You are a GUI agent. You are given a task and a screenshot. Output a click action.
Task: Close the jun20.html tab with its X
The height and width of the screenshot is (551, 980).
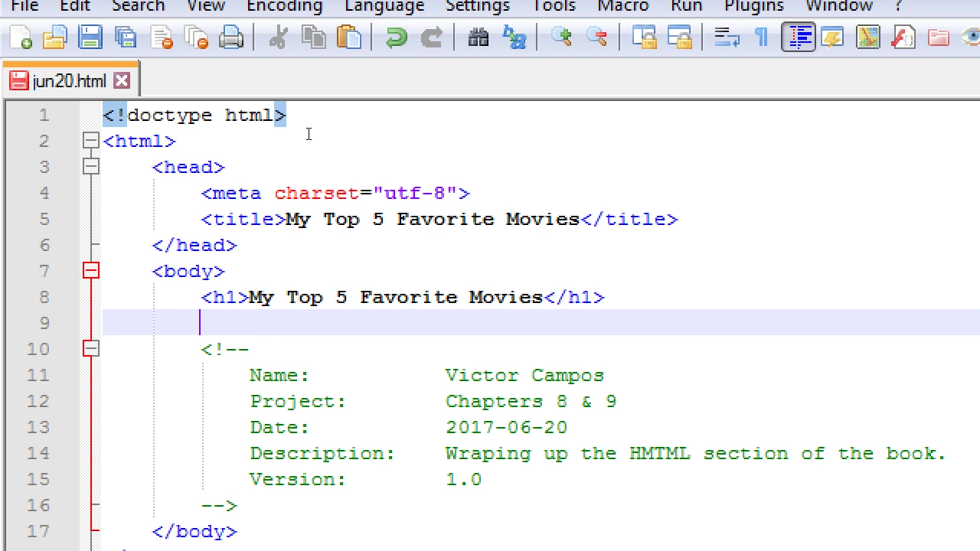point(122,80)
